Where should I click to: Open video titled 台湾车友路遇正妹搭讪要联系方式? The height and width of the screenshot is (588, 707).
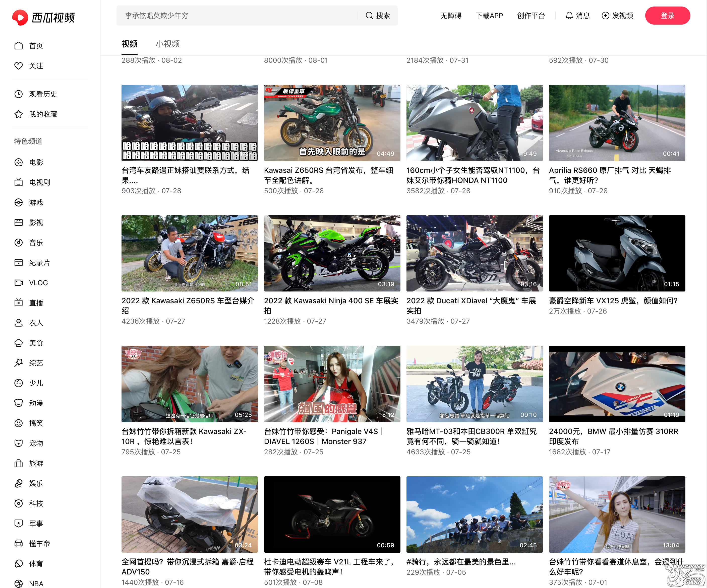[x=186, y=175]
